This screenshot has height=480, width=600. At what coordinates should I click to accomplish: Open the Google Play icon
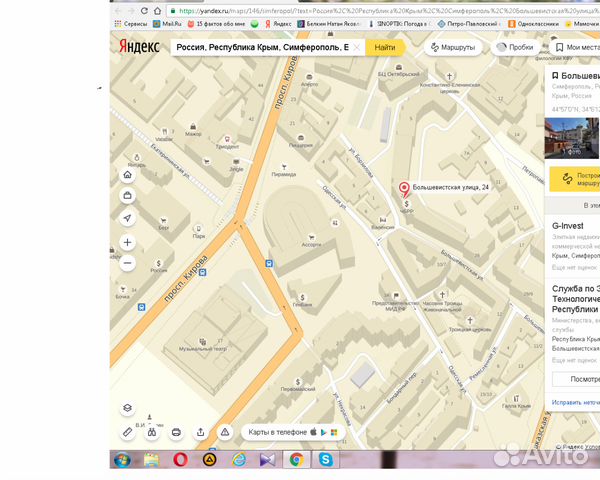tap(324, 432)
